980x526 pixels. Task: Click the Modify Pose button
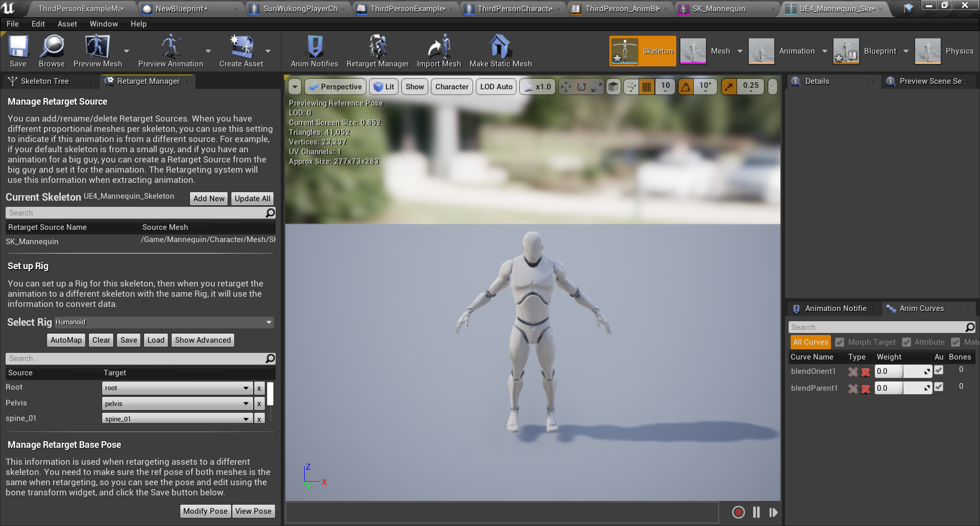click(205, 511)
